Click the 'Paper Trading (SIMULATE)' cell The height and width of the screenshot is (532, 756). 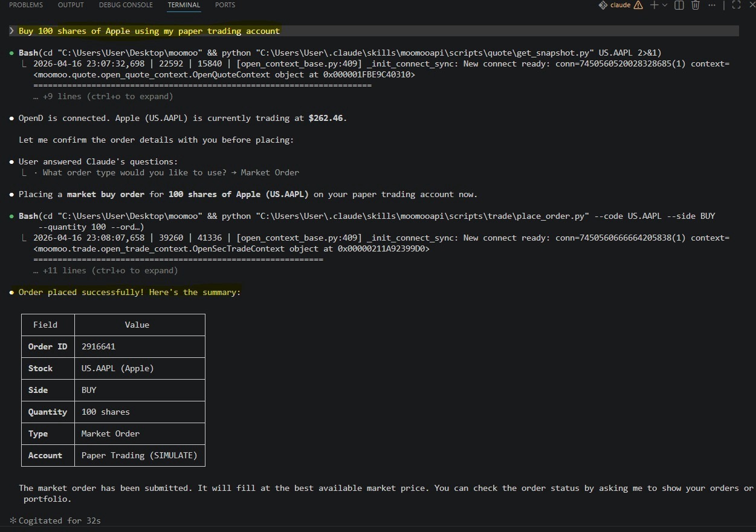[x=140, y=455]
